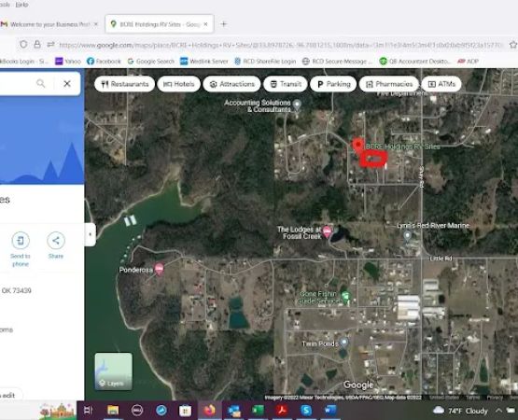Clear the search with the X icon
518x420 pixels.
(67, 84)
